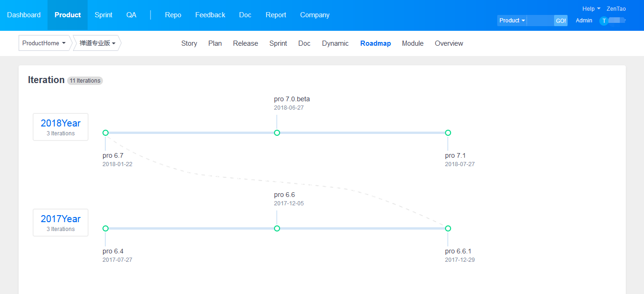Select the pro 6.6 timeline node
The width and height of the screenshot is (644, 294).
[277, 229]
